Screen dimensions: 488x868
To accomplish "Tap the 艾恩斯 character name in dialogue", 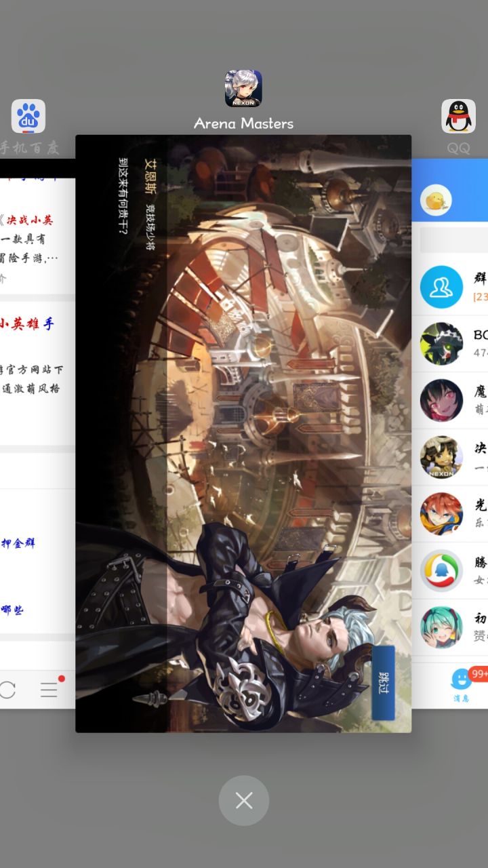I will [150, 178].
